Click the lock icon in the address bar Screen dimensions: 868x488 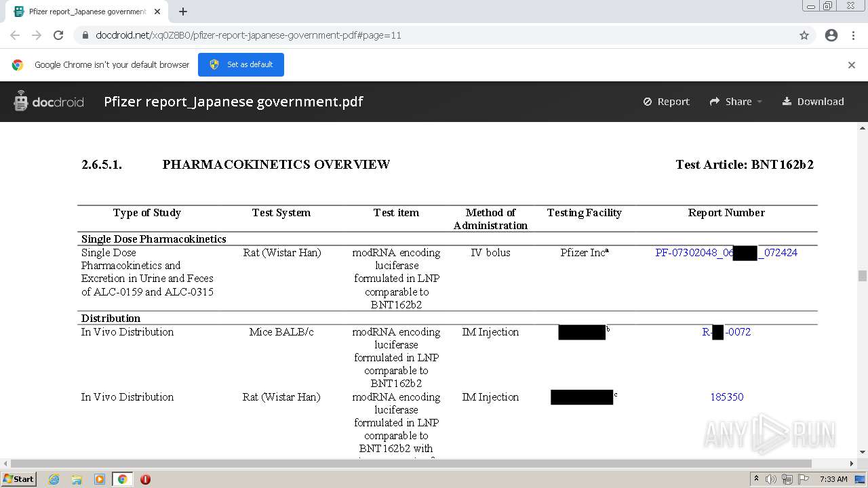coord(85,35)
